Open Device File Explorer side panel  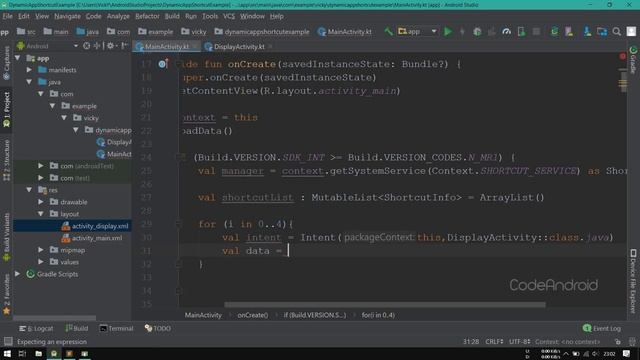(633, 281)
